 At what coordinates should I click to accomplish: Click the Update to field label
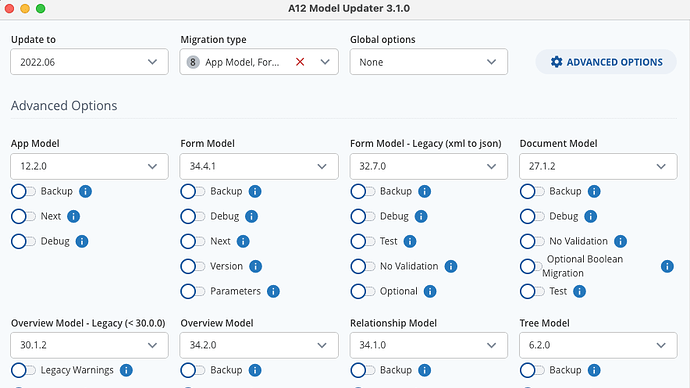(33, 40)
